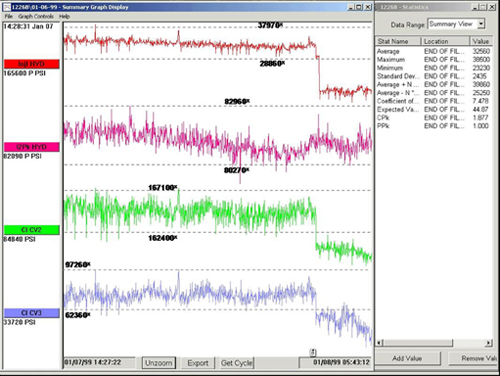Viewport: 500px width, 376px height.
Task: Click the Add Value button
Action: 407,358
